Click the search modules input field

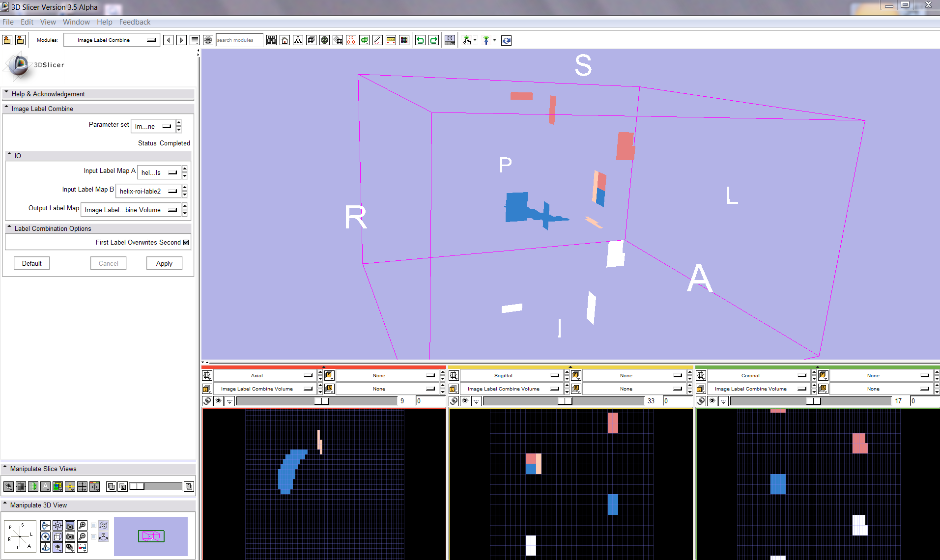pos(239,40)
